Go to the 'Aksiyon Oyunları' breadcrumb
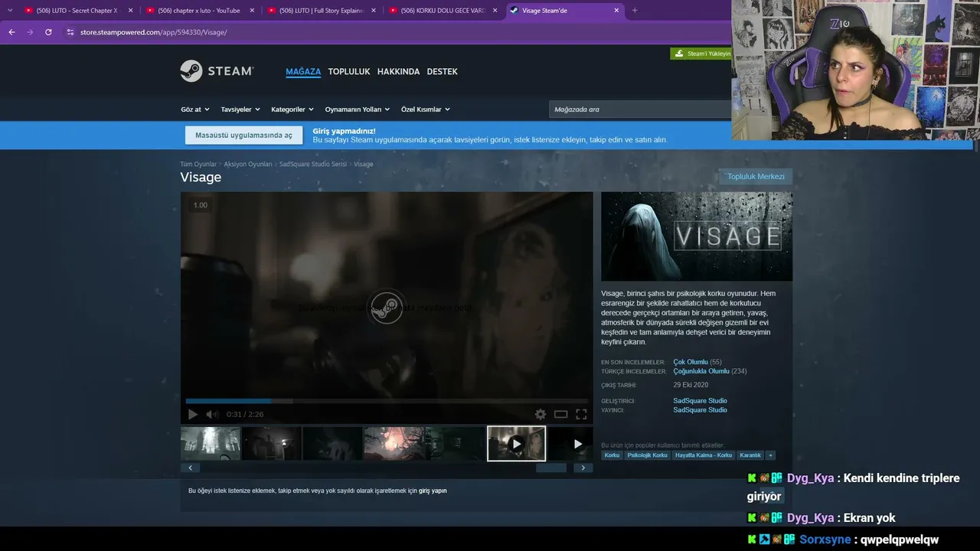The image size is (980, 551). (248, 165)
